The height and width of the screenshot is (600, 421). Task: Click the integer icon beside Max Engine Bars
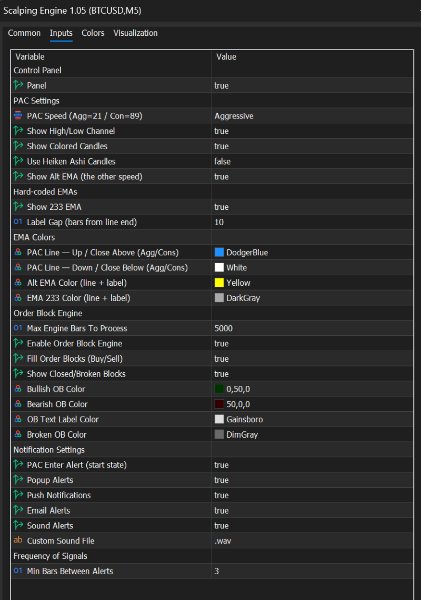tap(18, 328)
